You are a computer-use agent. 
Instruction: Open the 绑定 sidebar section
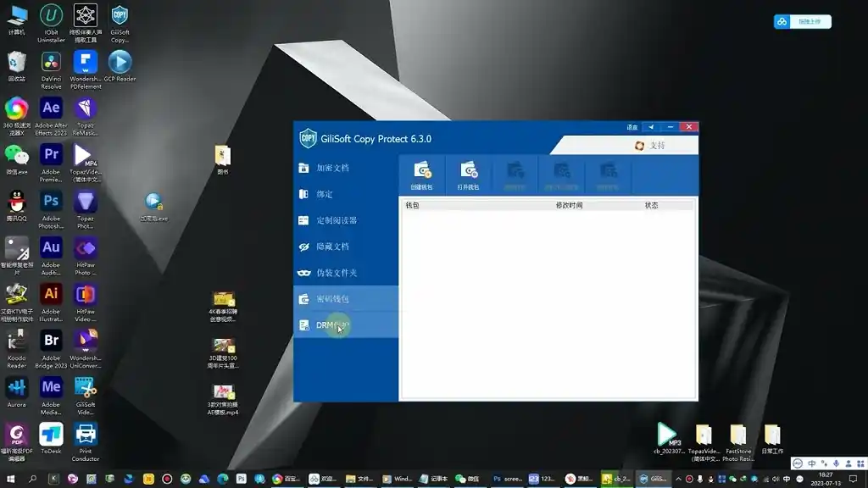(346, 194)
